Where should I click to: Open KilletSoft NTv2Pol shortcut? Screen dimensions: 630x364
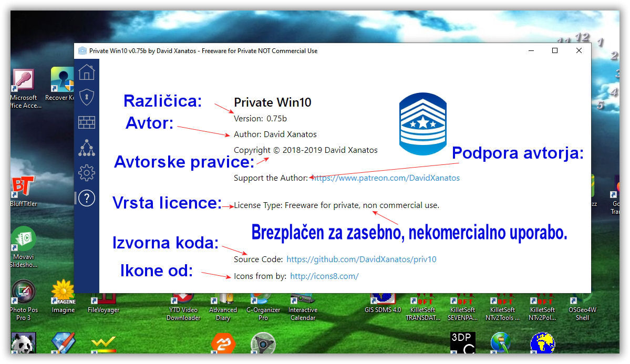tap(542, 307)
